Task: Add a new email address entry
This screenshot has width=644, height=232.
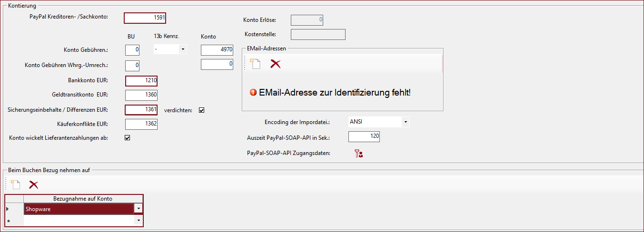Action: [256, 64]
